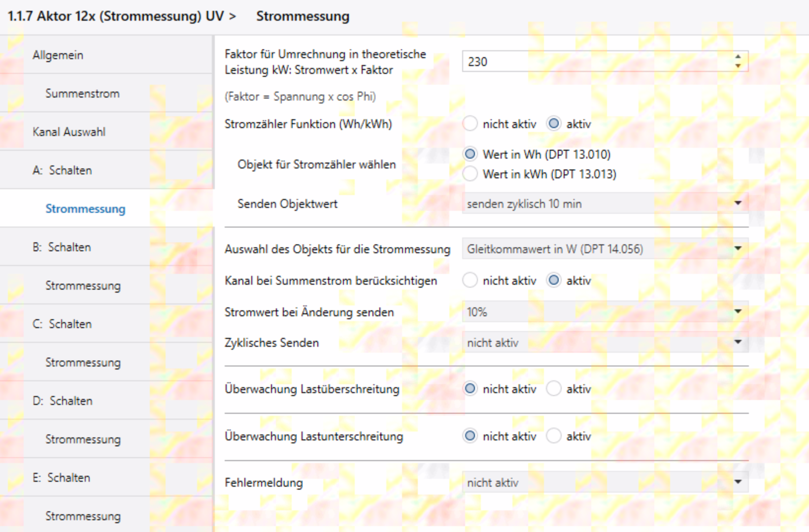Image resolution: width=809 pixels, height=532 pixels.
Task: Open Stromwert bei Änderung senden dropdown
Action: pyautogui.click(x=605, y=312)
